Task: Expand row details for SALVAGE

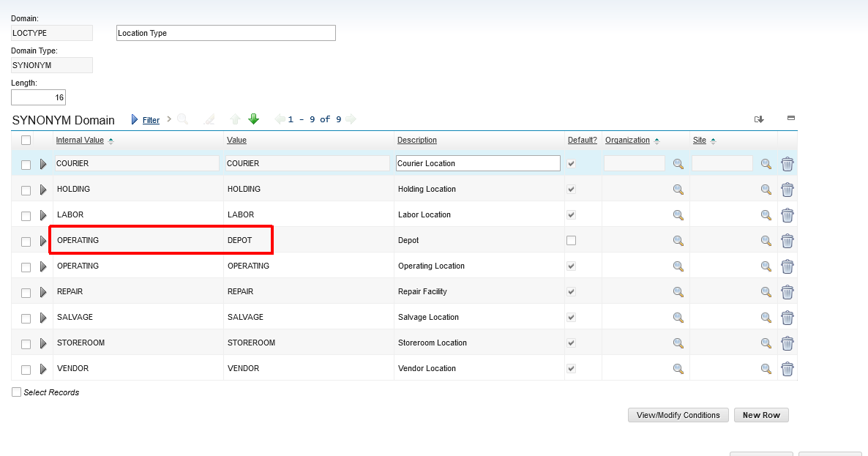Action: tap(43, 317)
